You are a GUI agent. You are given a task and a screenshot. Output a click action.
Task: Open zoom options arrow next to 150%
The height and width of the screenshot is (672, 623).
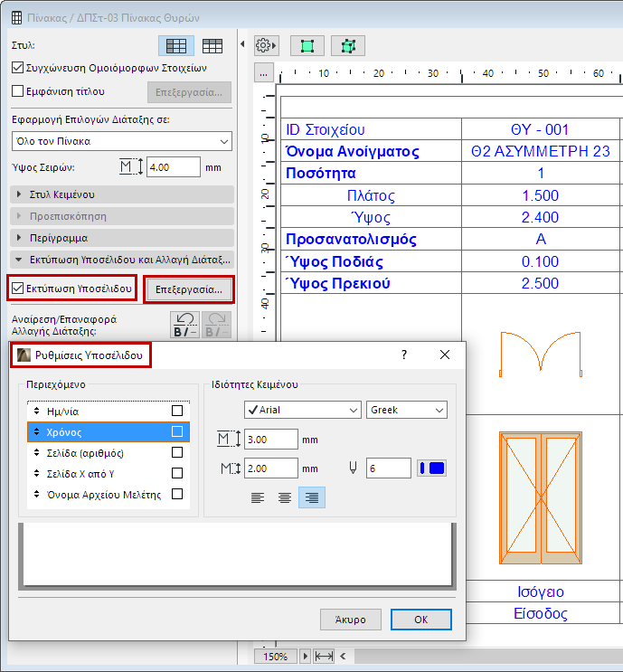click(305, 656)
